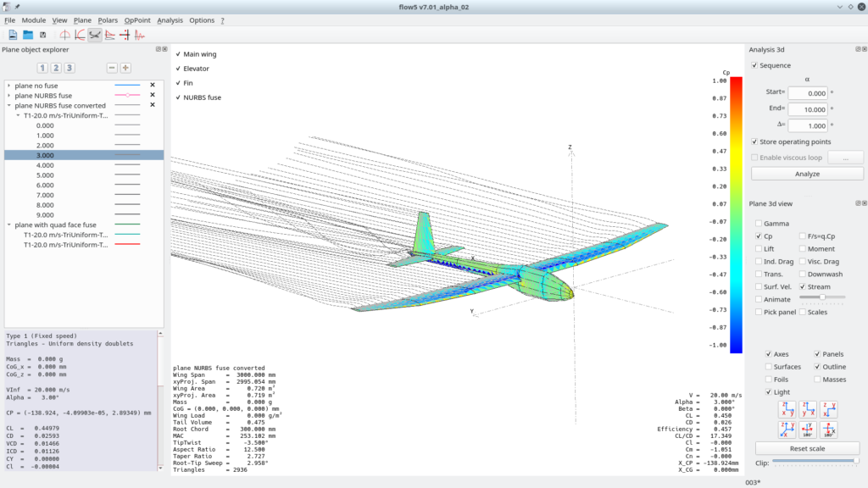Collapse the 'plane NURBS fuse converted' node
This screenshot has width=868, height=488.
coord(8,105)
